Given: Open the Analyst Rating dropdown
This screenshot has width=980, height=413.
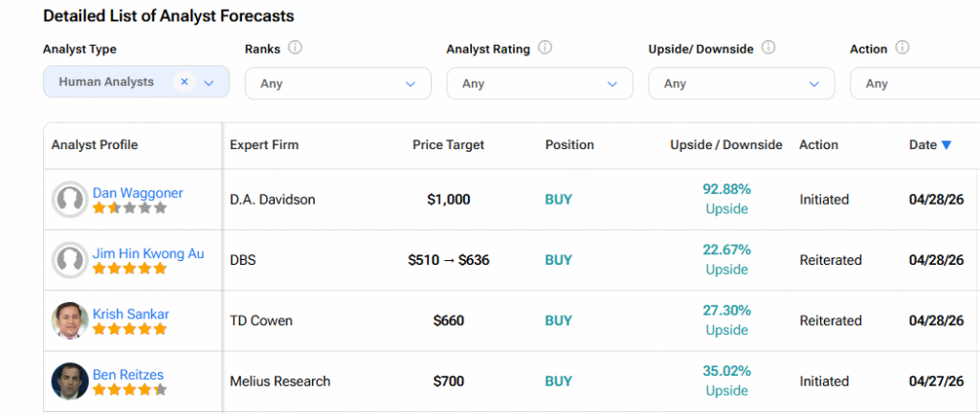Looking at the screenshot, I should tap(539, 84).
